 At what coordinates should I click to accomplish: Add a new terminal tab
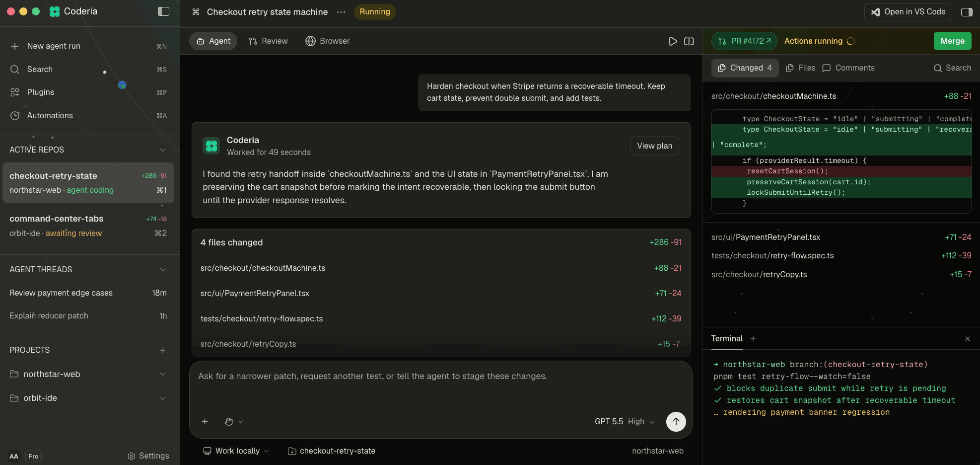(x=753, y=339)
